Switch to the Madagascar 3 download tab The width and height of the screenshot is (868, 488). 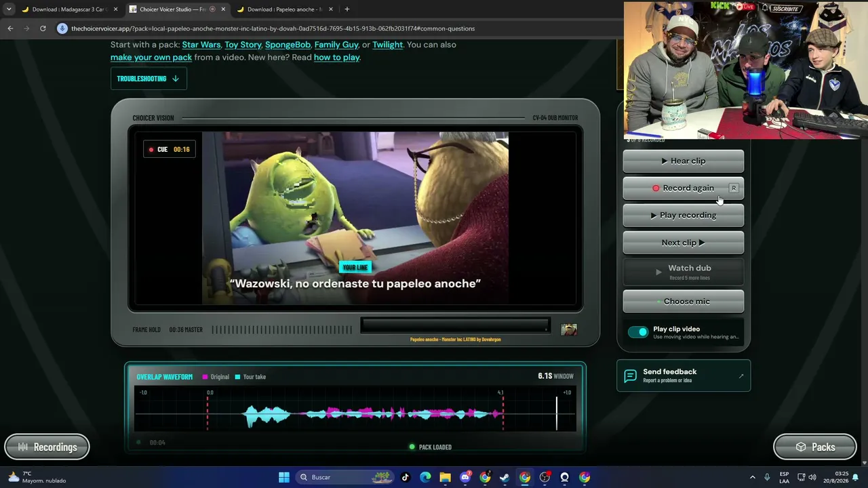[x=70, y=9]
